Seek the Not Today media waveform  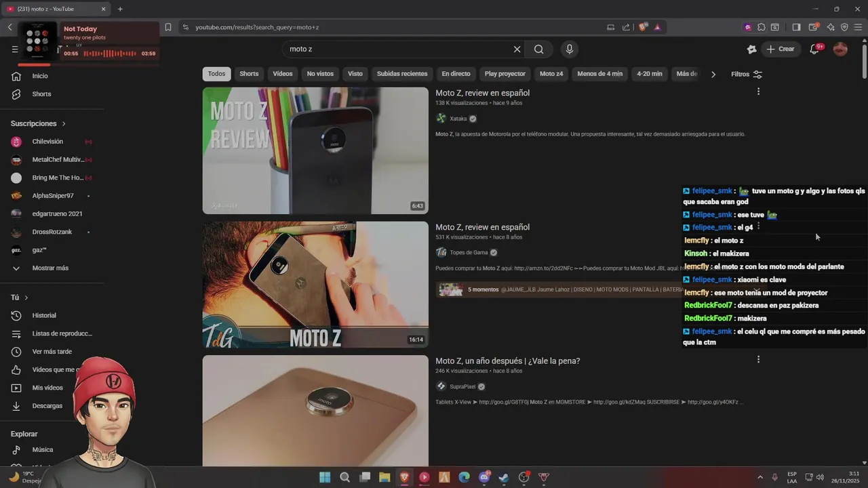(x=110, y=54)
